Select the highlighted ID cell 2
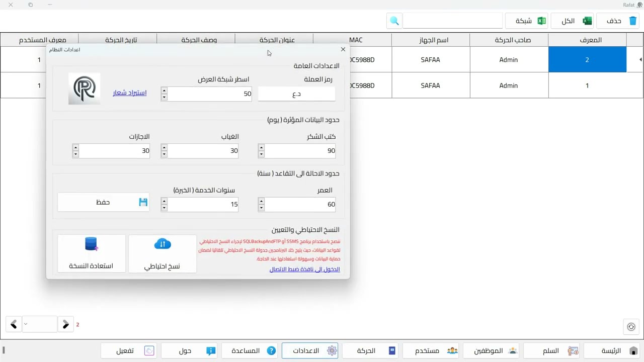This screenshot has height=362, width=644. 587,60
